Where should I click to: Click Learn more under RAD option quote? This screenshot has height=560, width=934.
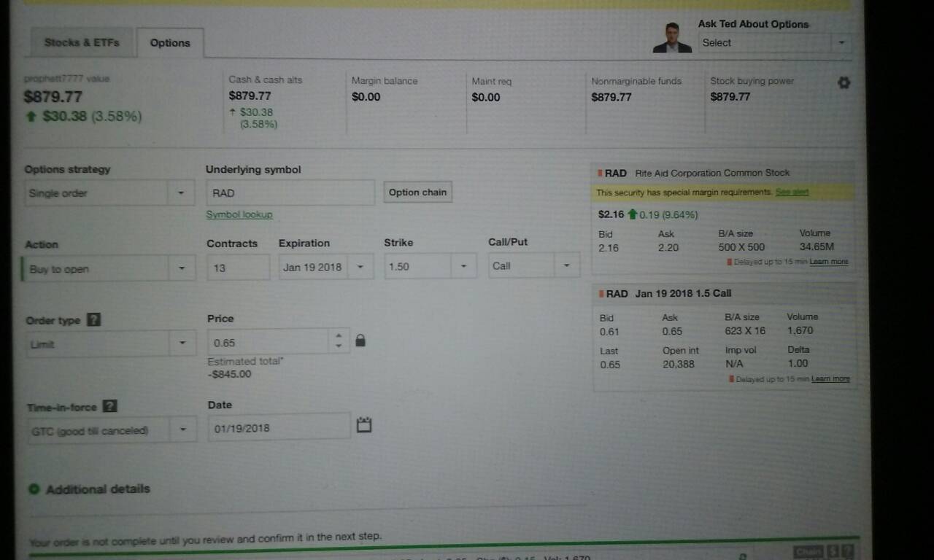coord(830,379)
